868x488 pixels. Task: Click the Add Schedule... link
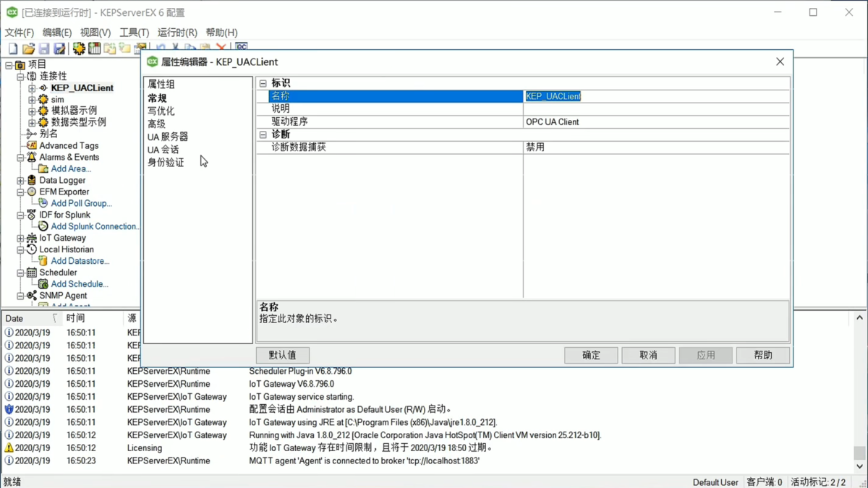tap(80, 284)
